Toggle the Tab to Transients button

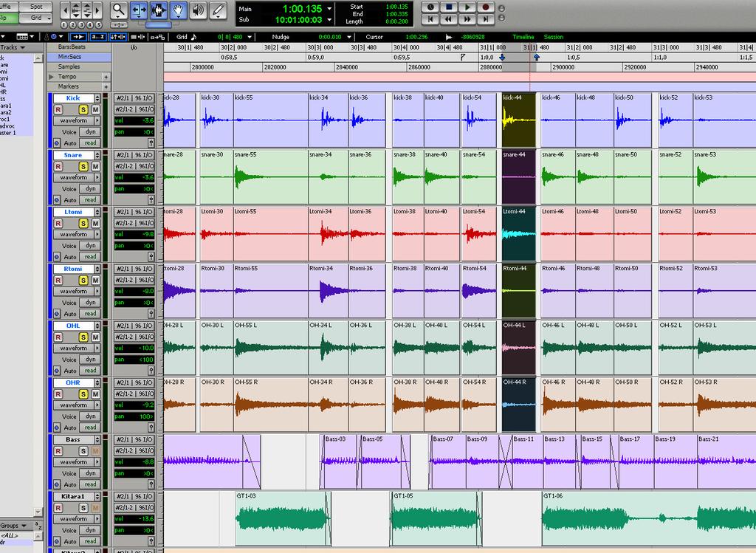coord(78,37)
